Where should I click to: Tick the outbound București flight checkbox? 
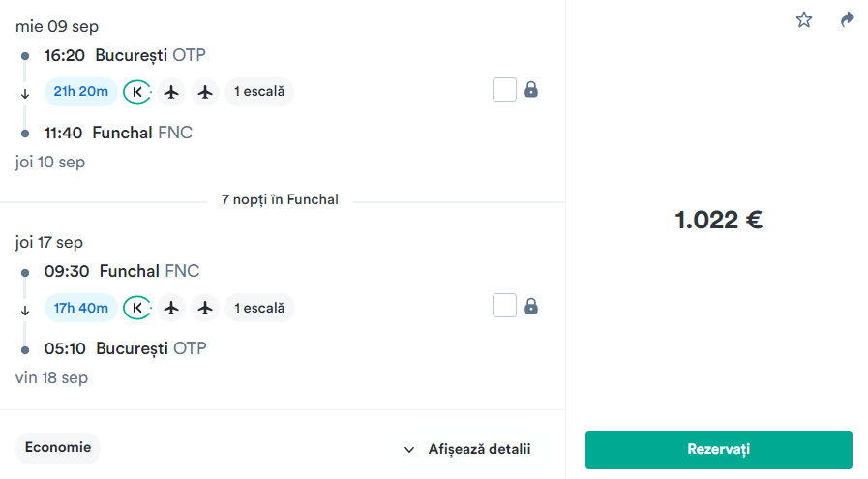click(504, 90)
